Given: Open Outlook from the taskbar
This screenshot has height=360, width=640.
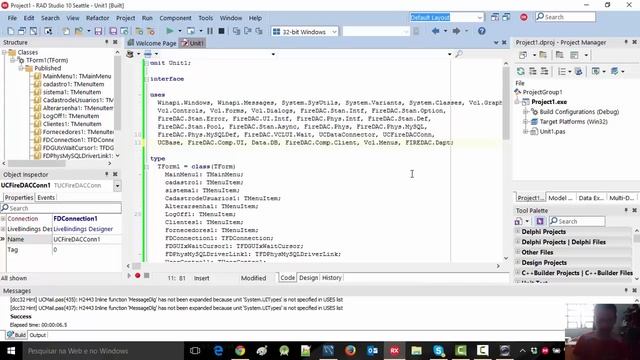Looking at the screenshot, I should click(x=372, y=351).
